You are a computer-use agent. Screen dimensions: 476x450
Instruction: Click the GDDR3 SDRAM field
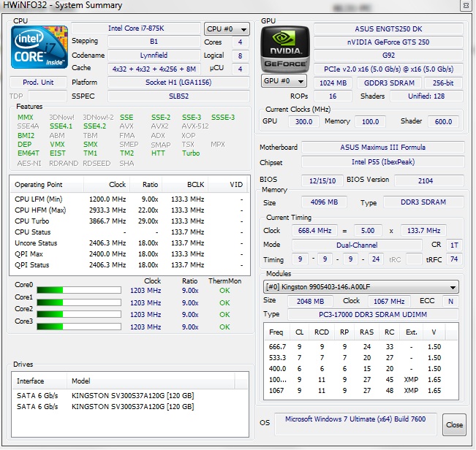389,83
